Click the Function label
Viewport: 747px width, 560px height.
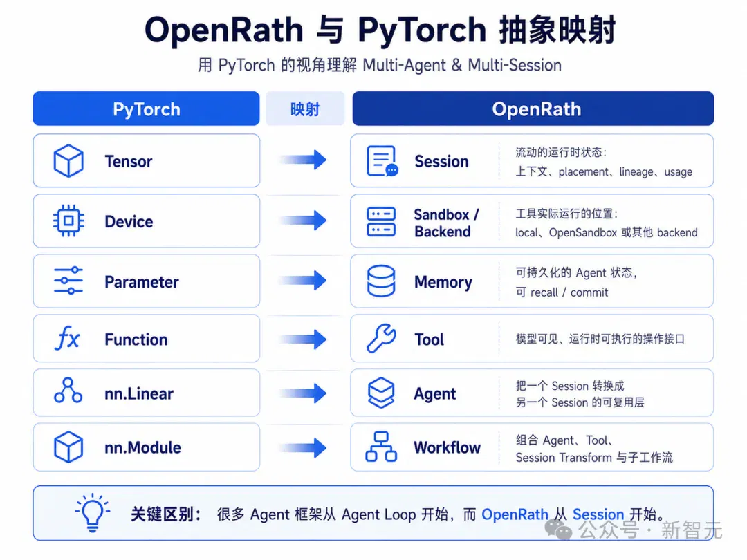[136, 339]
